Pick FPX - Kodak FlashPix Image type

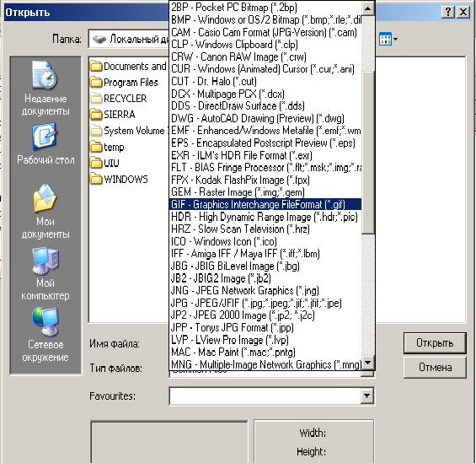point(265,180)
